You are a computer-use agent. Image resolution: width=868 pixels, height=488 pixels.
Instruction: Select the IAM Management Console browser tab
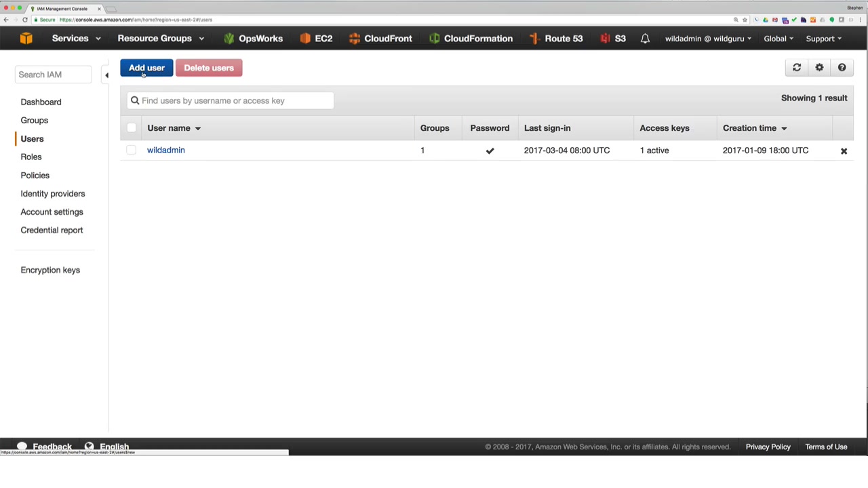(x=64, y=9)
